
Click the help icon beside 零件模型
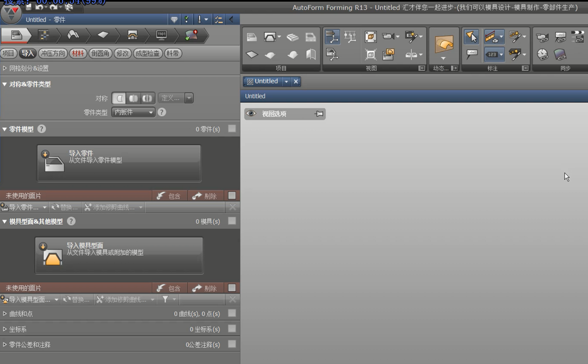[x=42, y=129]
